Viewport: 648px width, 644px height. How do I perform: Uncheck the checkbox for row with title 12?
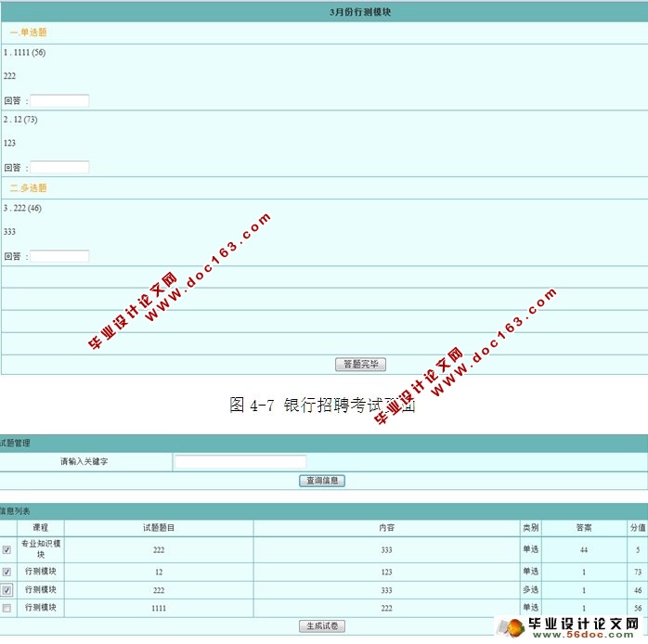(6, 573)
